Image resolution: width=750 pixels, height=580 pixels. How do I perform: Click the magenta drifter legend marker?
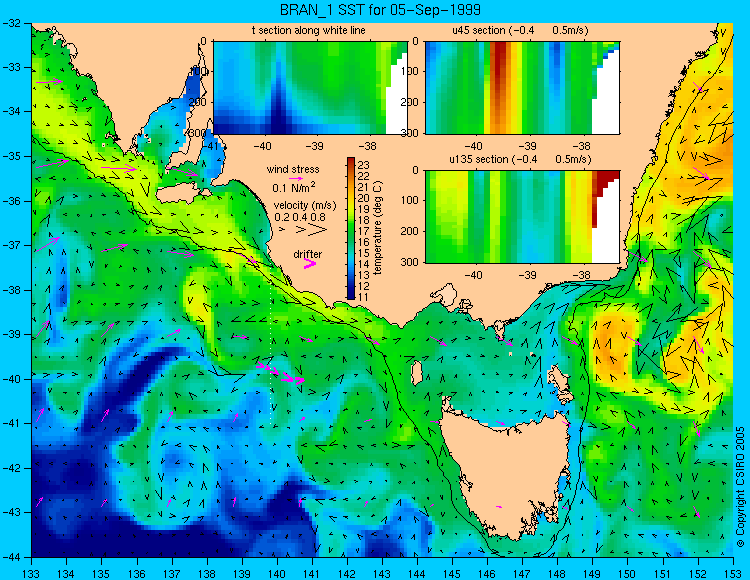pos(310,263)
